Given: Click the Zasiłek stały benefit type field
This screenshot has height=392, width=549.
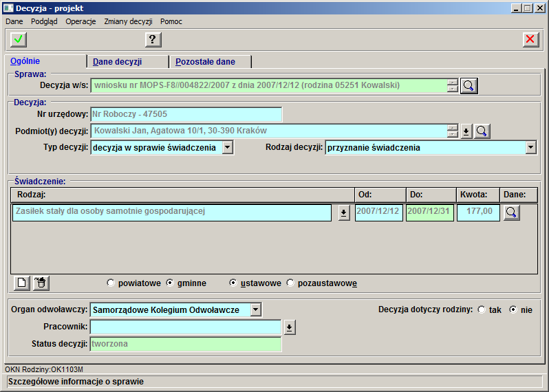Looking at the screenshot, I should (x=171, y=213).
